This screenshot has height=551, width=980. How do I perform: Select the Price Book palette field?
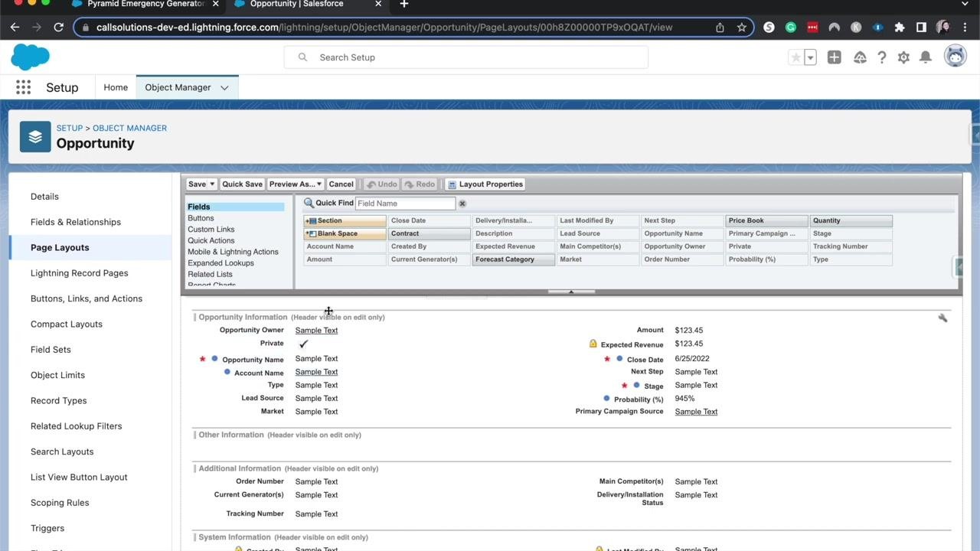766,220
